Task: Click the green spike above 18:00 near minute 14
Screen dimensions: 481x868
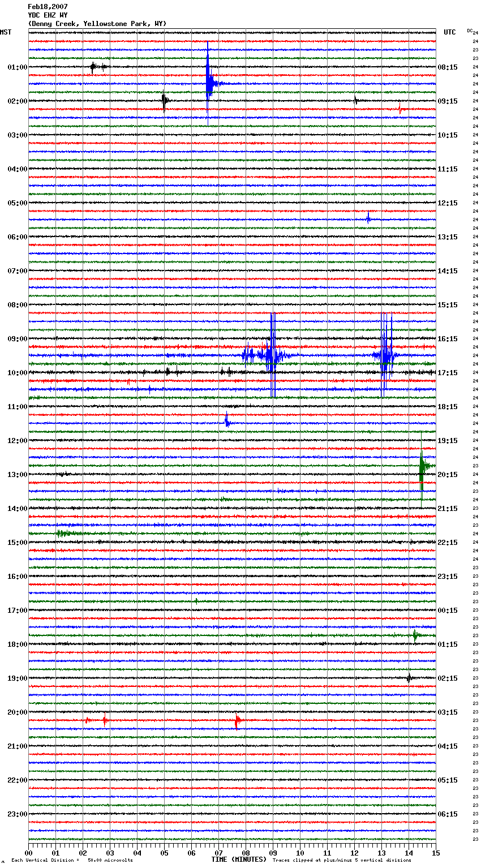Action: click(x=415, y=635)
